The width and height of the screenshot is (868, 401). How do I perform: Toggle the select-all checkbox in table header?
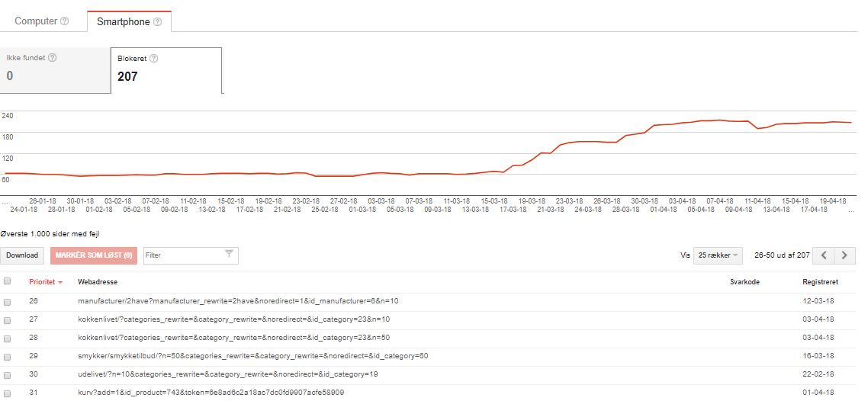(8, 281)
